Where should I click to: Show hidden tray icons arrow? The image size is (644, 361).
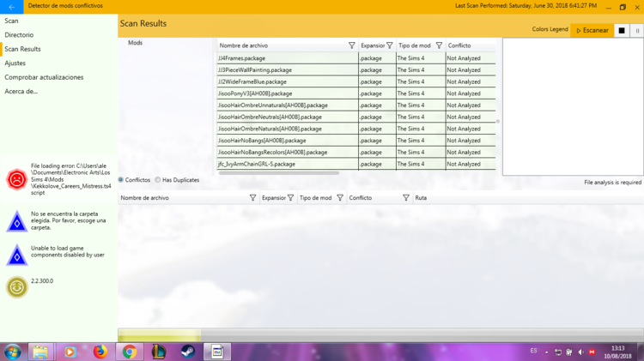tap(546, 352)
